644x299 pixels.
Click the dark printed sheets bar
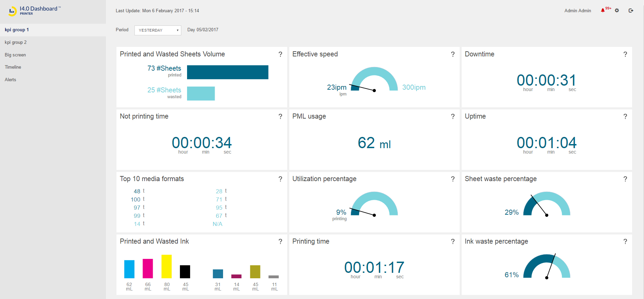click(x=227, y=72)
